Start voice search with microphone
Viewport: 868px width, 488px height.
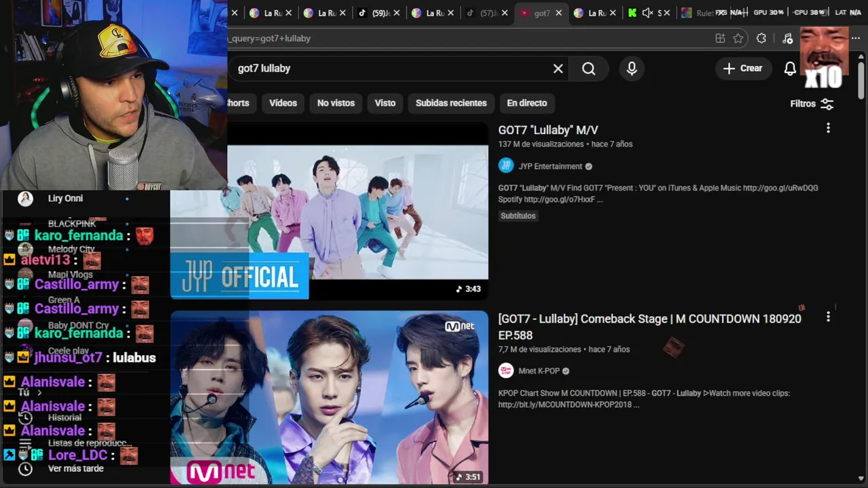click(632, 68)
